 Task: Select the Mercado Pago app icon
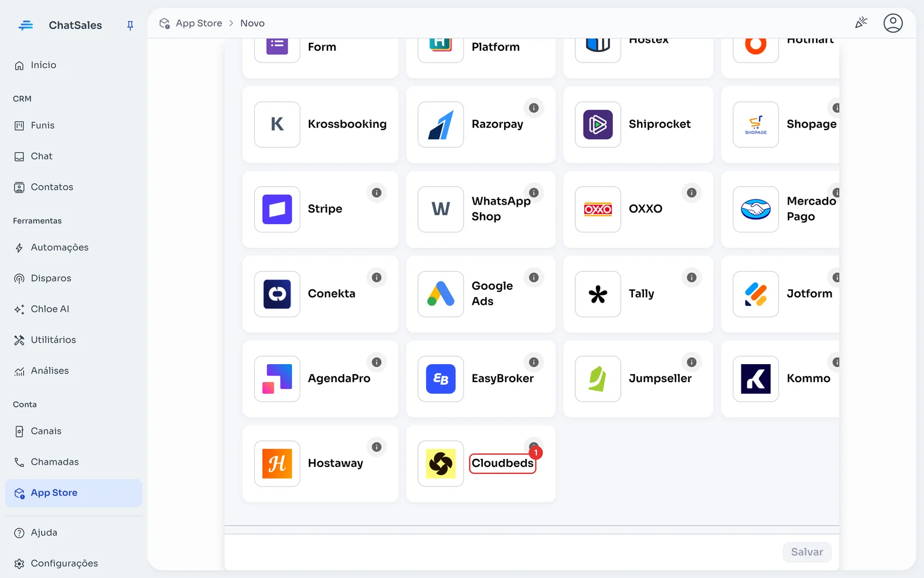[756, 209]
